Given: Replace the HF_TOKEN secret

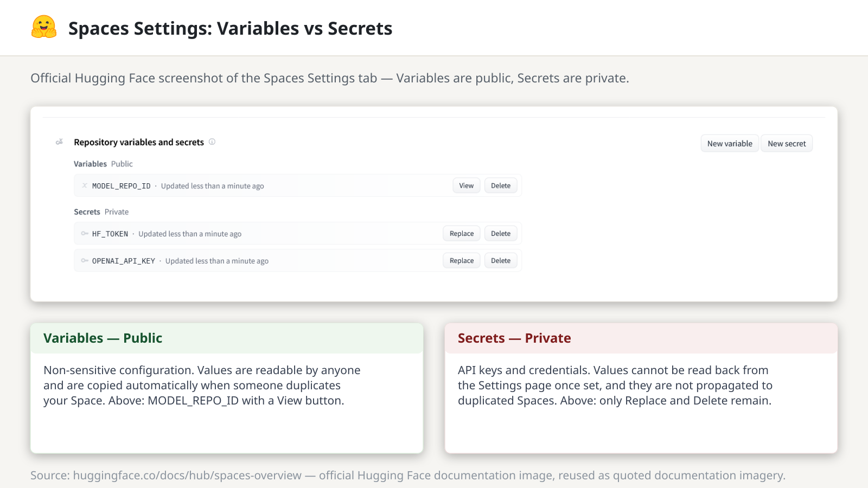Looking at the screenshot, I should [462, 234].
